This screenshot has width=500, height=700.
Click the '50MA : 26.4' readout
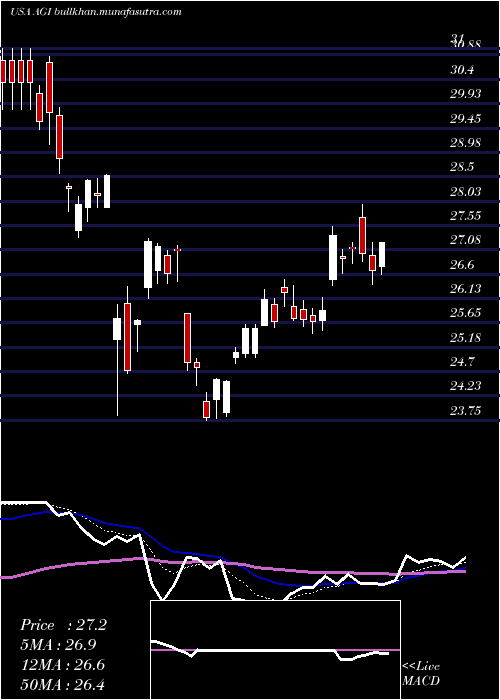click(x=63, y=685)
